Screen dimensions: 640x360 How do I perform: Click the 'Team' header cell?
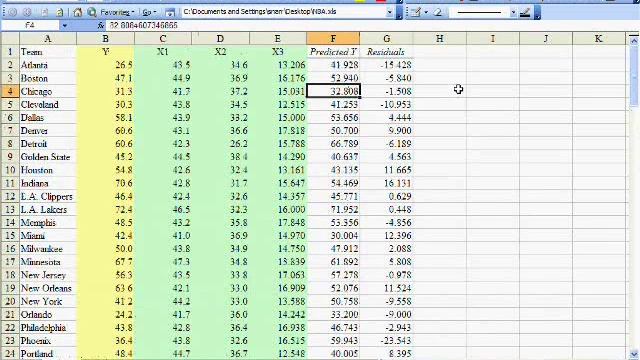point(48,52)
